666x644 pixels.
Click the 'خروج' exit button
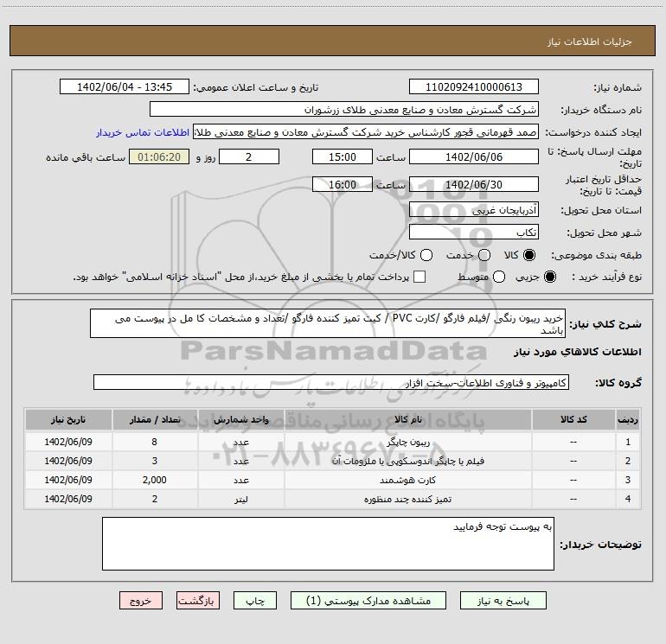(141, 601)
